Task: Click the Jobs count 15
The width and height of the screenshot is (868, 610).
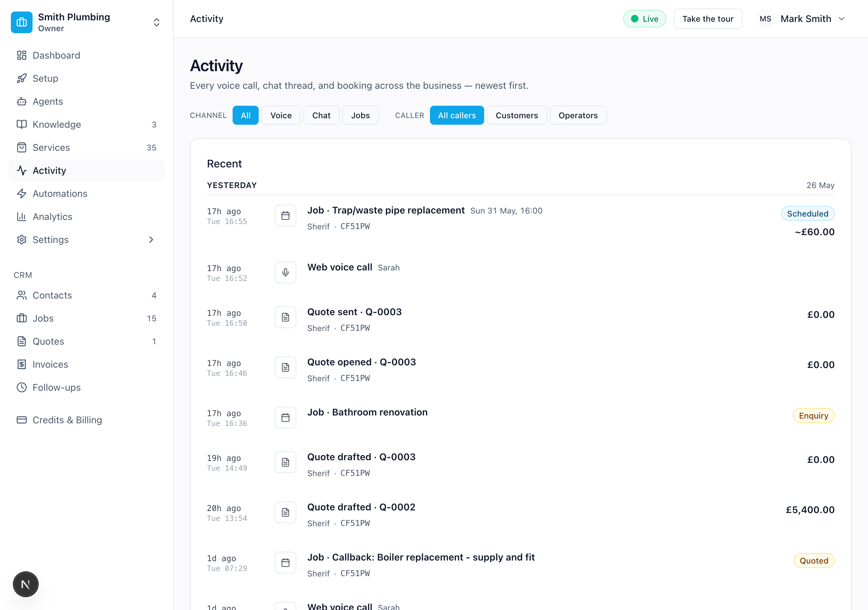Action: (152, 318)
